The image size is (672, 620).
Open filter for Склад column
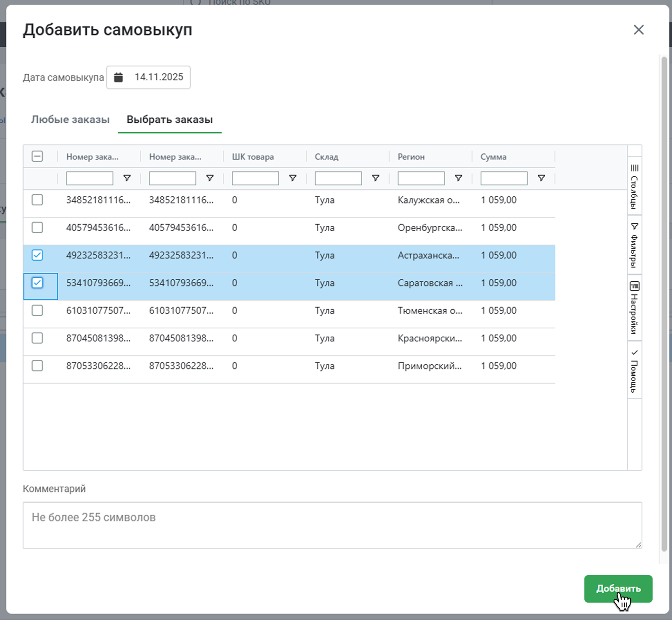(375, 178)
